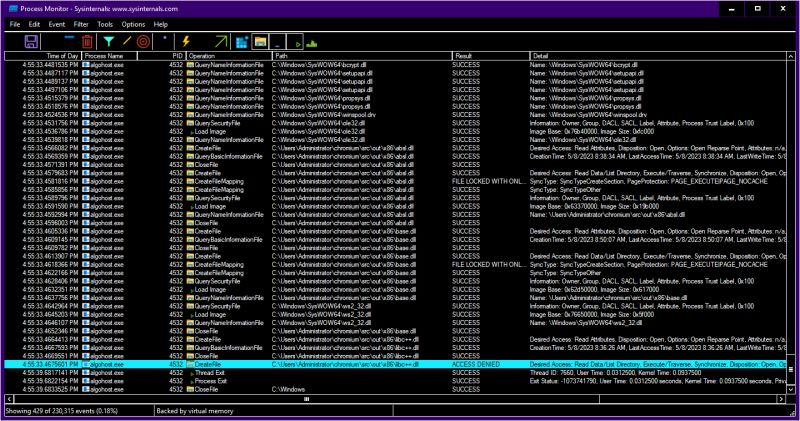This screenshot has height=421, width=800.
Task: Click the 4:55:33.4566082 PM time cell
Action: coord(50,148)
